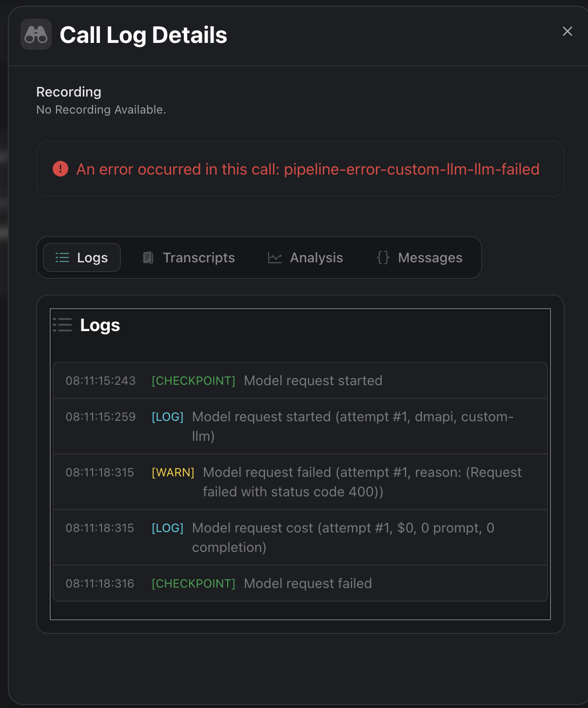Click the Transcripts document icon

tap(148, 257)
